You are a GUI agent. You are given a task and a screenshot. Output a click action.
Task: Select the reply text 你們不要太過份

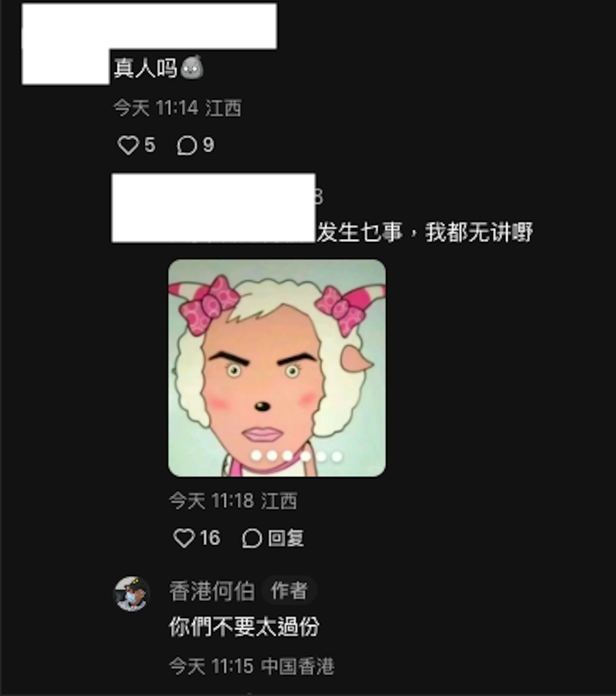click(244, 627)
